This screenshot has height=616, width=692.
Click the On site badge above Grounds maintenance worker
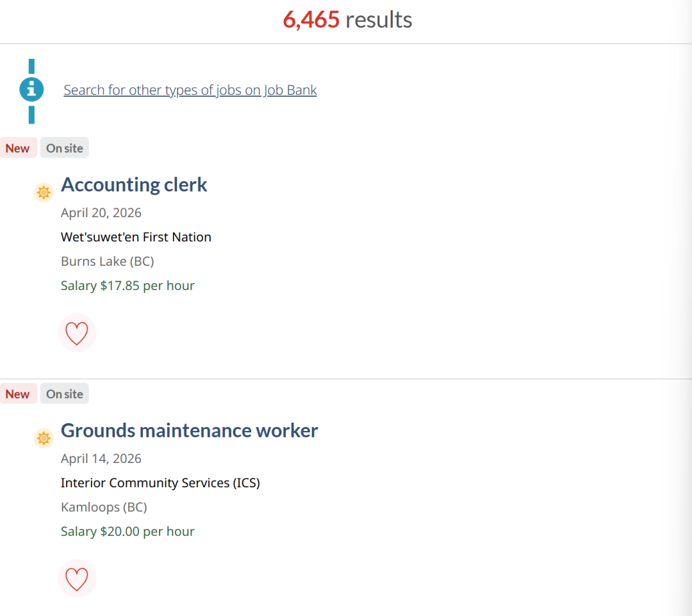tap(65, 394)
